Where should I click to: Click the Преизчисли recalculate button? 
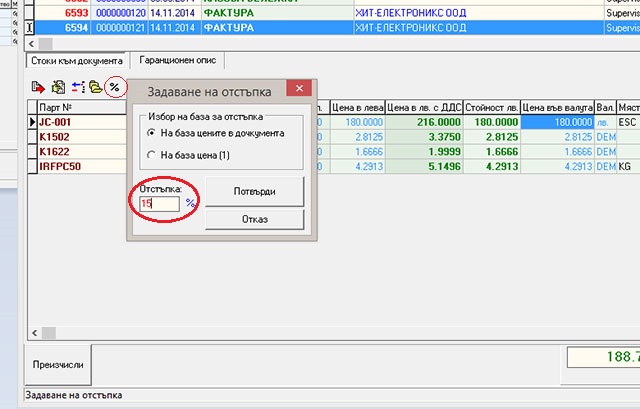(x=58, y=365)
